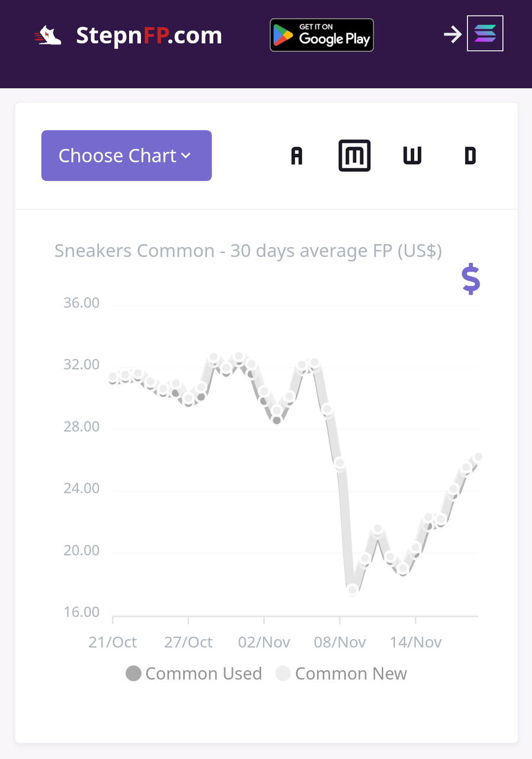Click the Choose Chart chevron arrow
The height and width of the screenshot is (759, 532).
(186, 156)
